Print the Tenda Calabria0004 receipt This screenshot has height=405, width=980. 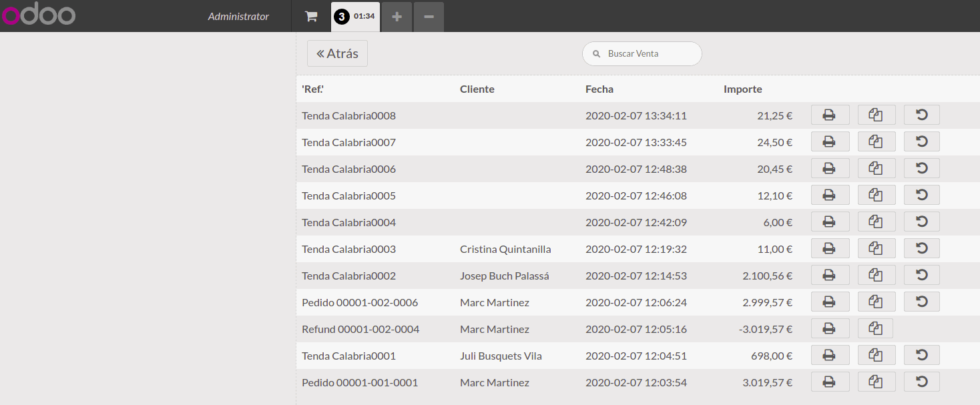point(830,222)
